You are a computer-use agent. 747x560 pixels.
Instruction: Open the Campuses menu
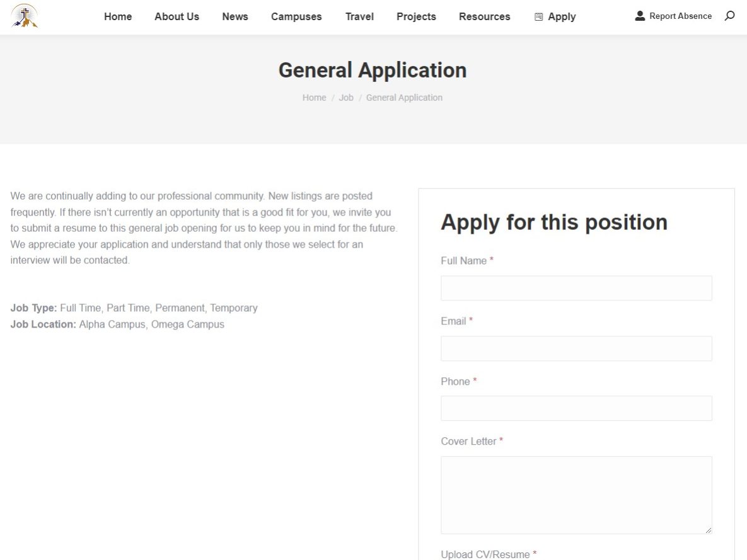(296, 17)
